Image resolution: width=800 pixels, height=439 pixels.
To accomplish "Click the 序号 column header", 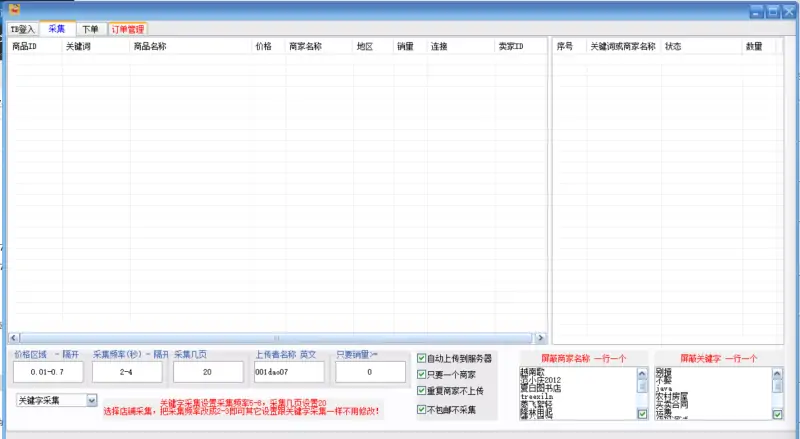I will (569, 46).
